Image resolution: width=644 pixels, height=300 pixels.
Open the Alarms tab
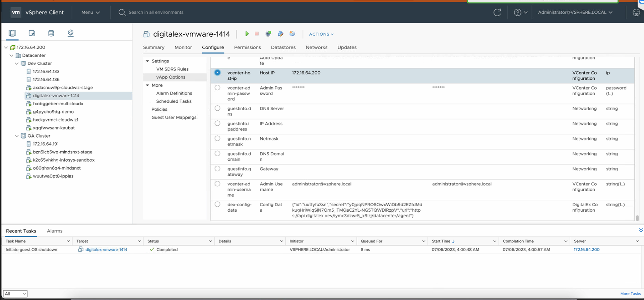click(x=55, y=231)
